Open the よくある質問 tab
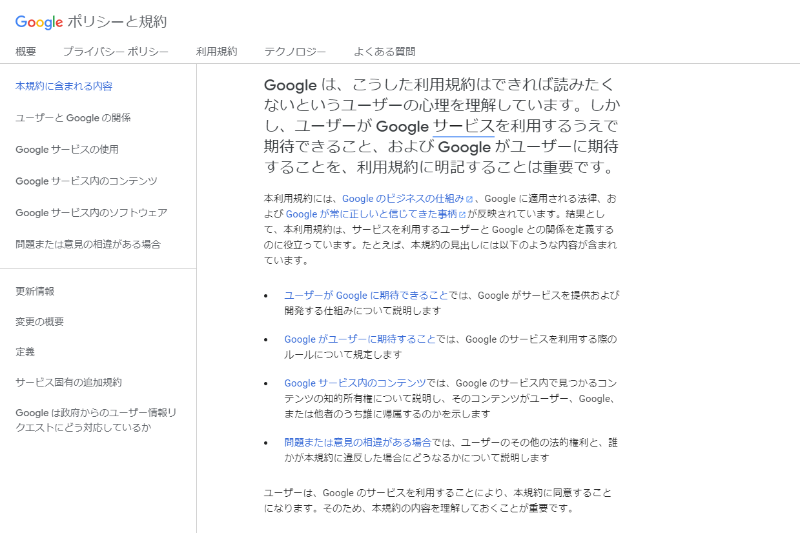800x533 pixels. (x=384, y=52)
